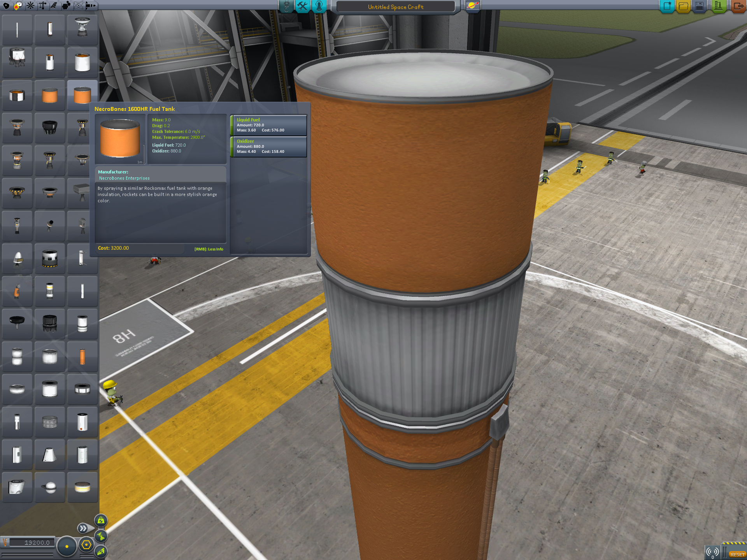Open the Utility parts category tab
The height and width of the screenshot is (560, 747).
(66, 5)
